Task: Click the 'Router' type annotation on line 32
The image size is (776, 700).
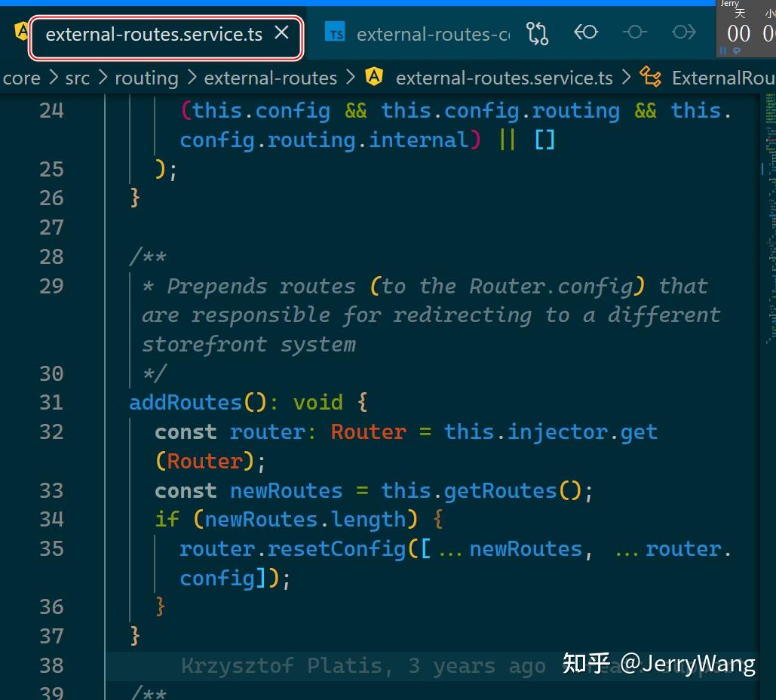Action: tap(368, 432)
